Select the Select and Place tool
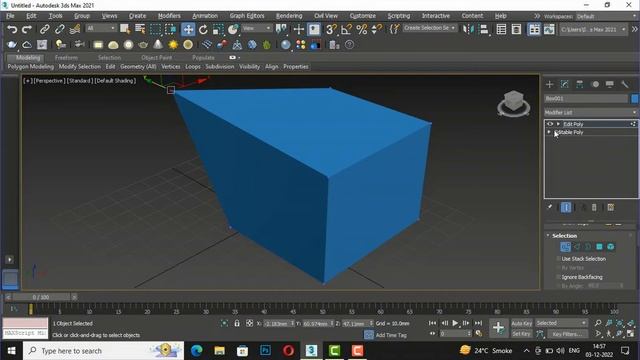Viewport: 640px width, 360px height. pos(233,29)
